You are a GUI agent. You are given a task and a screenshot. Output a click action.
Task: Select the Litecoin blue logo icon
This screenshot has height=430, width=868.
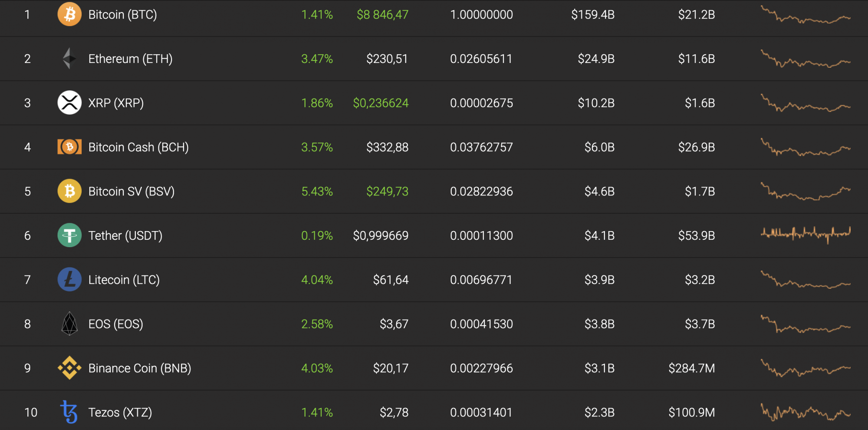click(x=69, y=279)
